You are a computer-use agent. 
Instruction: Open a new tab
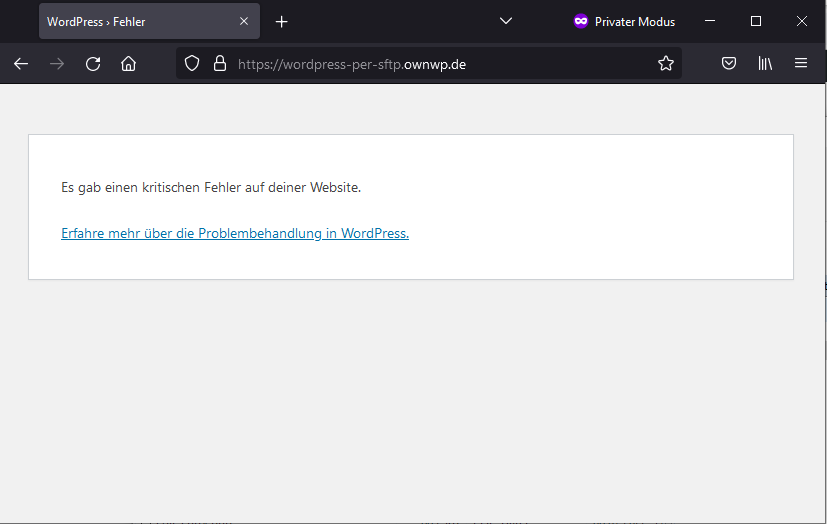click(x=282, y=22)
